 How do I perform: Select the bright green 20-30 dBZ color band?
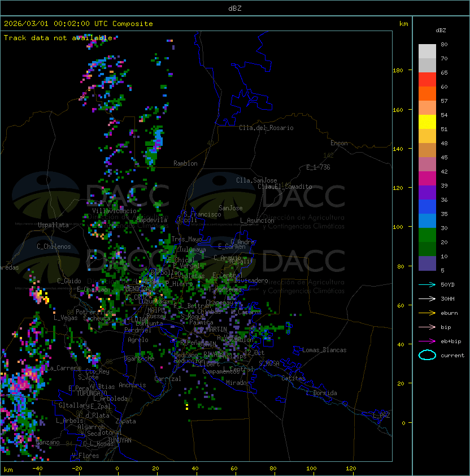[427, 235]
